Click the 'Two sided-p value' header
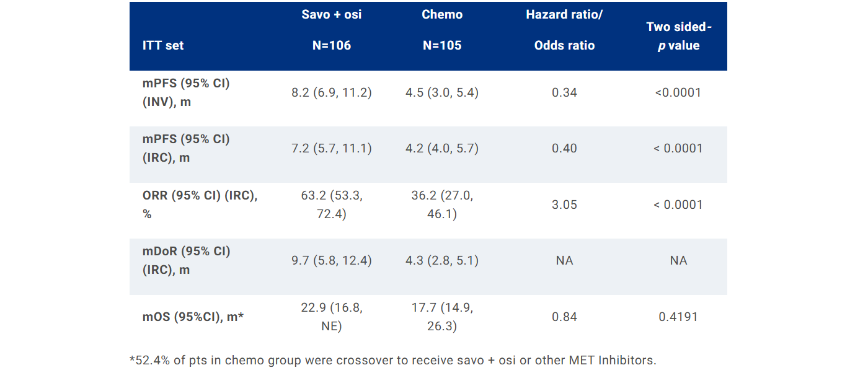The width and height of the screenshot is (868, 378). coord(679,36)
